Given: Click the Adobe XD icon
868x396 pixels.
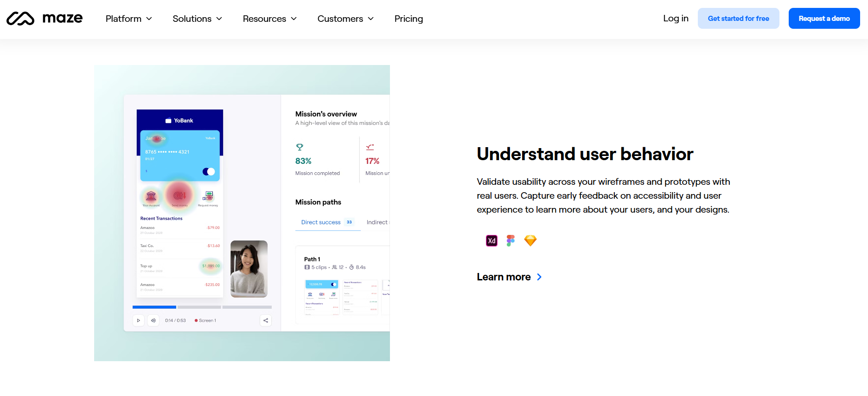Looking at the screenshot, I should coord(491,240).
